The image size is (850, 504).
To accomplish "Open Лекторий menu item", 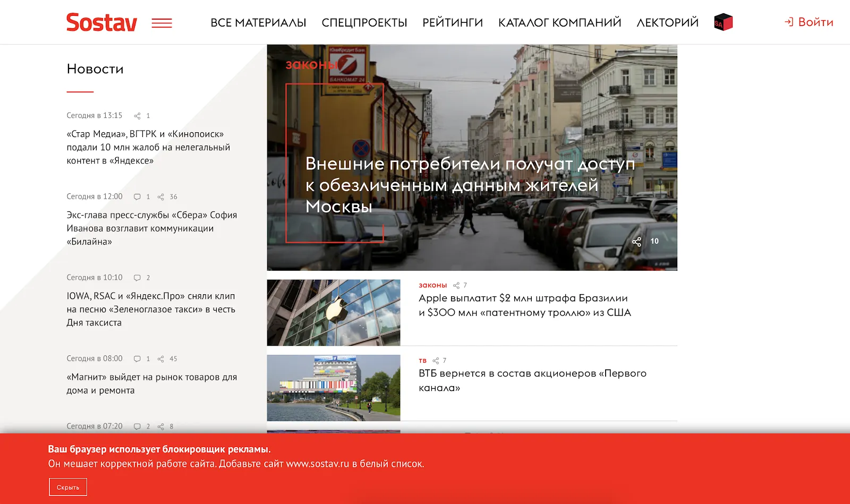I will 667,23.
